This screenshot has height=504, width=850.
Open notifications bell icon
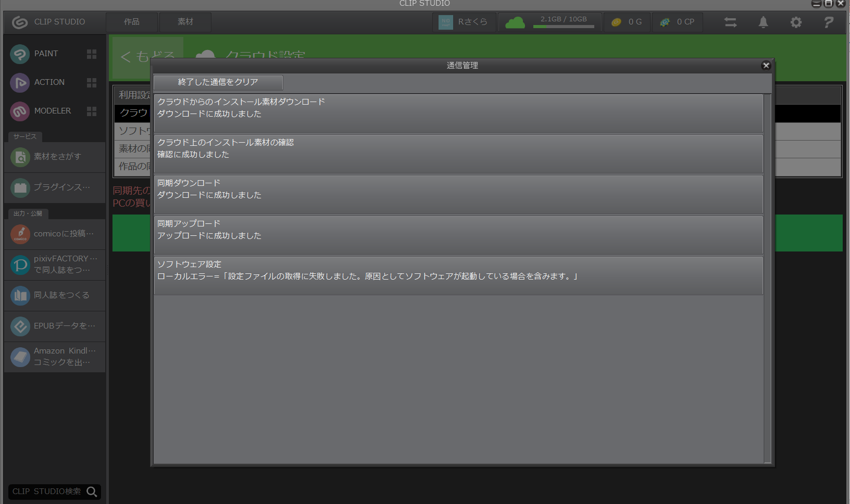(763, 22)
